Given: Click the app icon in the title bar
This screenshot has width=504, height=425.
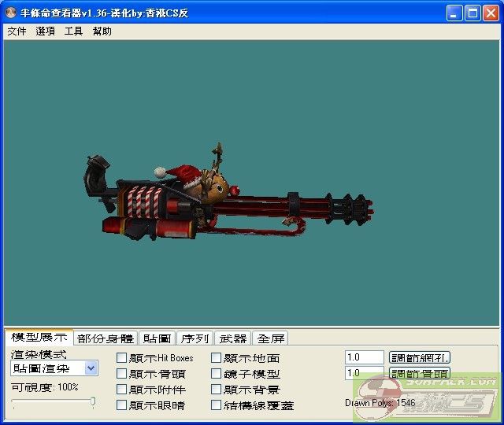Looking at the screenshot, I should tap(12, 13).
